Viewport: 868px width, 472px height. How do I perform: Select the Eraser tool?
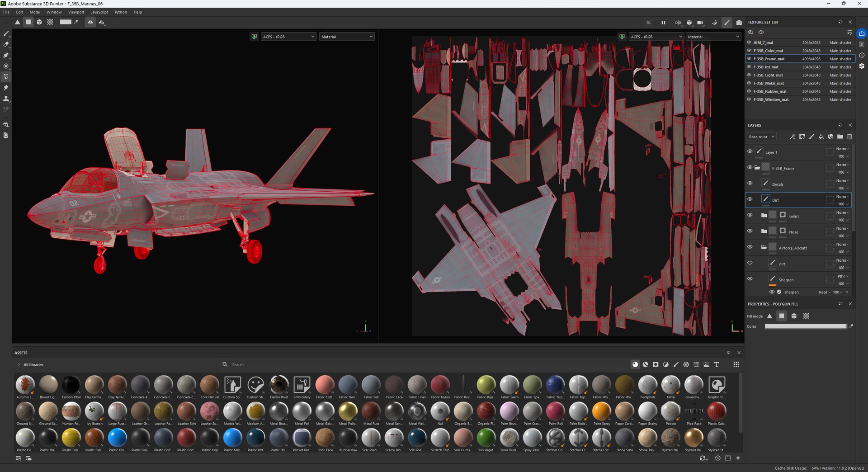6,44
